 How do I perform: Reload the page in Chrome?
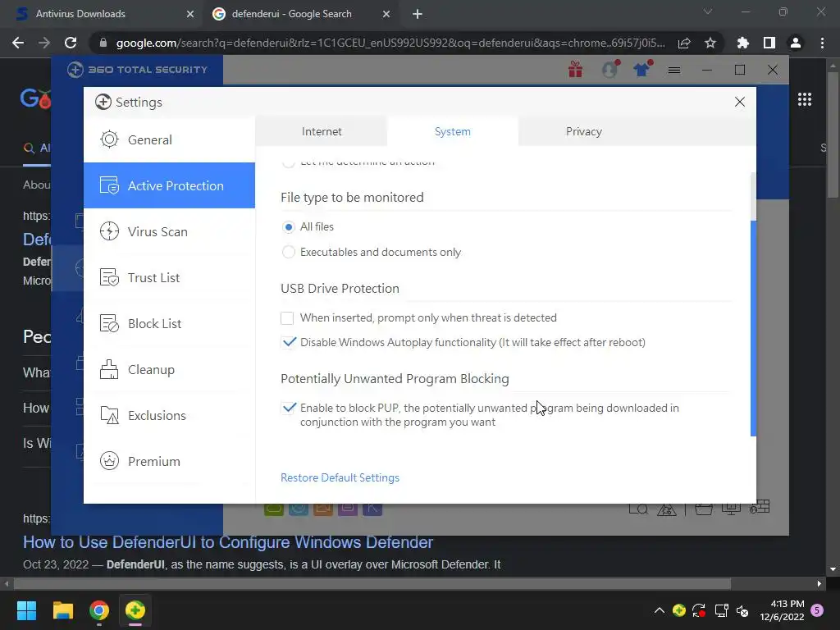click(x=71, y=43)
